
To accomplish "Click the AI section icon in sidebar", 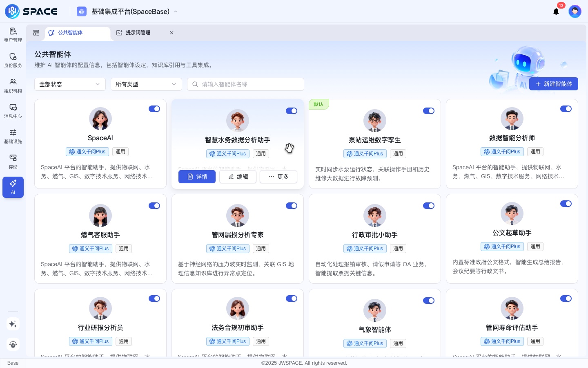I will pyautogui.click(x=13, y=187).
